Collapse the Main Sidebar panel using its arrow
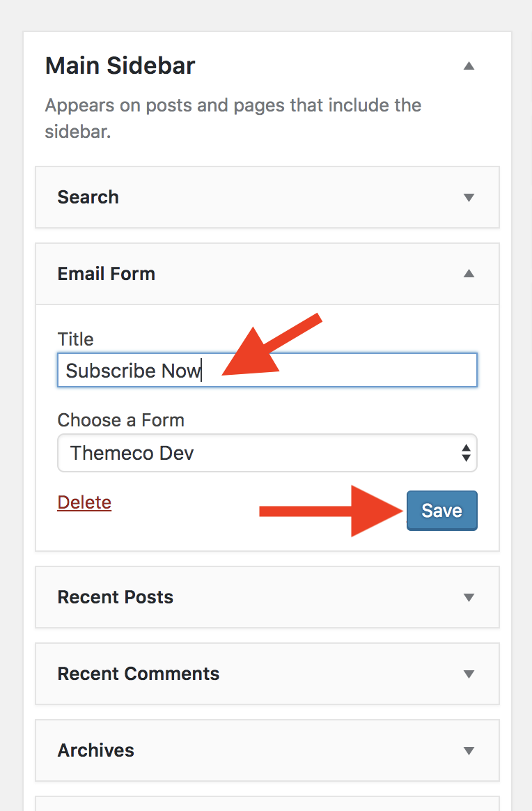Viewport: 532px width, 811px height. click(469, 65)
